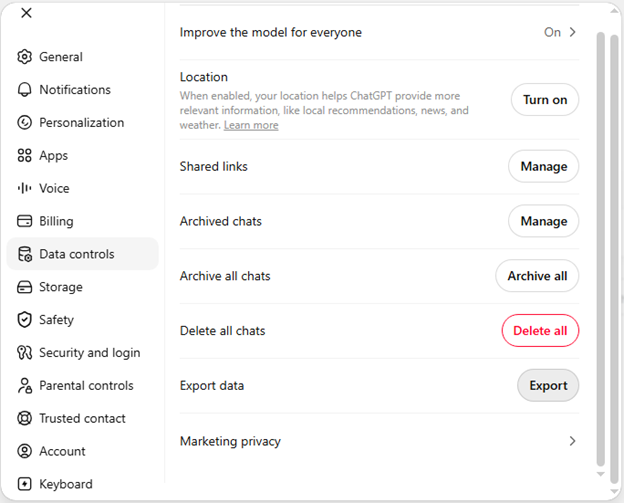Click the On value for model improvement
624x503 pixels.
point(552,32)
